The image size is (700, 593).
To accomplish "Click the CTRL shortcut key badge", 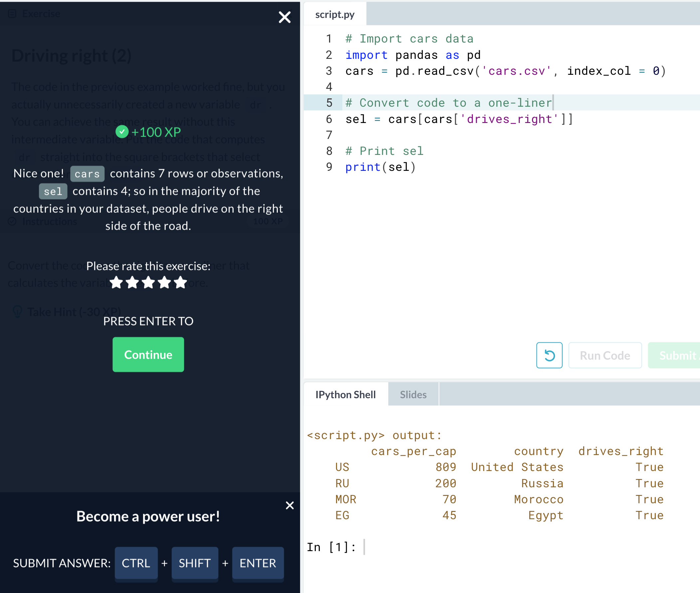I will [136, 563].
